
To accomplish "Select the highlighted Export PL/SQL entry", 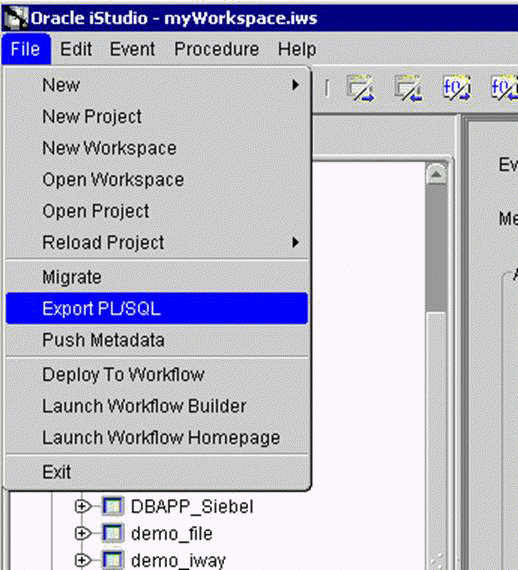I will (x=157, y=308).
